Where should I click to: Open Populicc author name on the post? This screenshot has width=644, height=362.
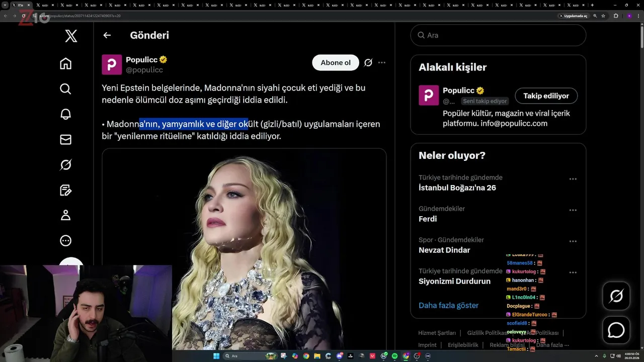[141, 60]
